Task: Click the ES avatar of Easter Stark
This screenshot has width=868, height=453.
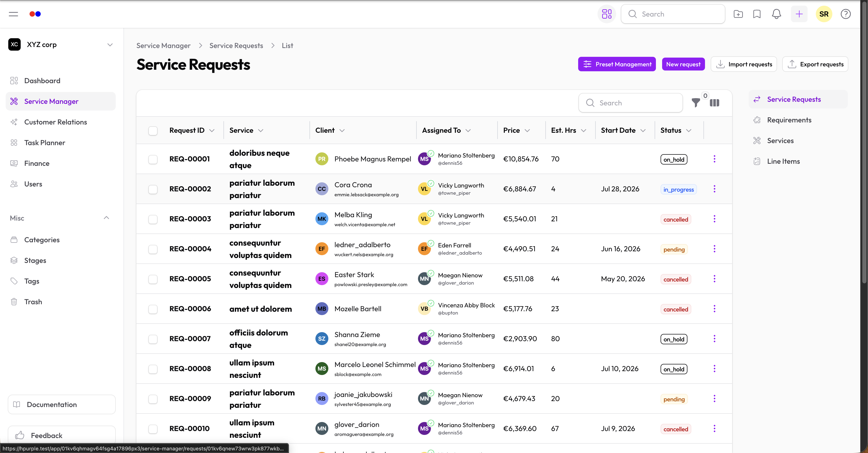Action: pyautogui.click(x=322, y=279)
